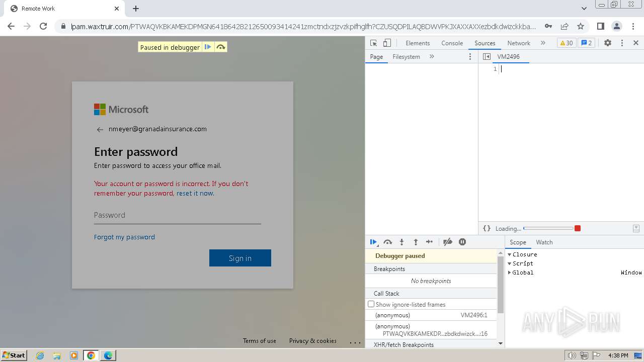This screenshot has width=644, height=362.
Task: Open the Scope tab
Action: pos(518,242)
